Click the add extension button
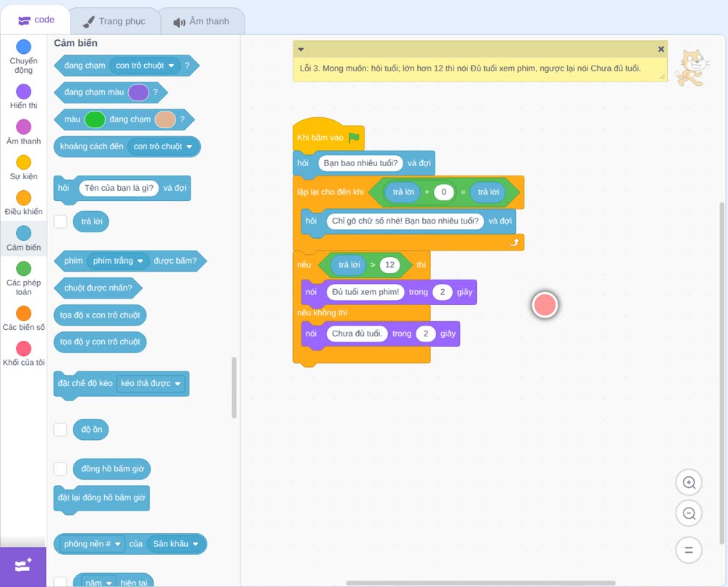The height and width of the screenshot is (587, 728). (23, 566)
